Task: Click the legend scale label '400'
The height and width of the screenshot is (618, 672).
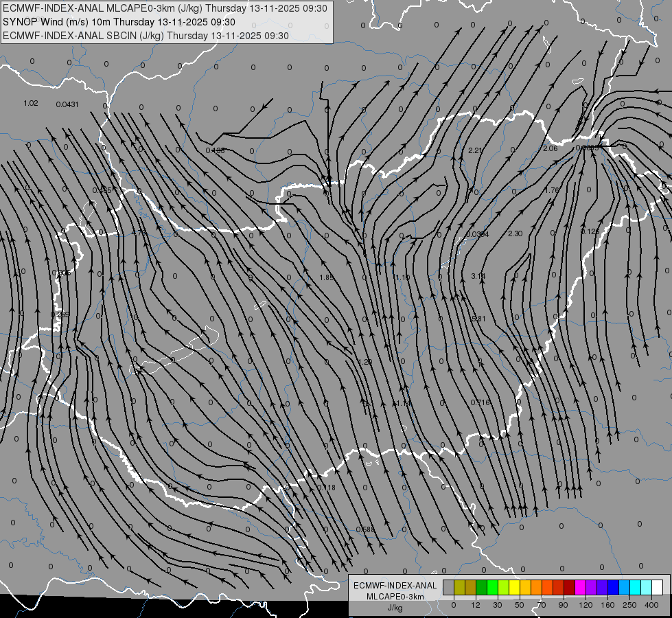Action: (651, 605)
